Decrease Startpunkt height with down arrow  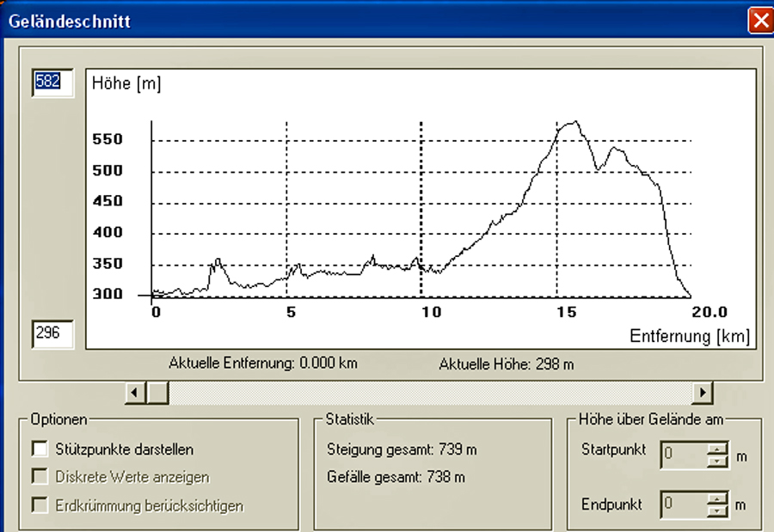click(717, 462)
